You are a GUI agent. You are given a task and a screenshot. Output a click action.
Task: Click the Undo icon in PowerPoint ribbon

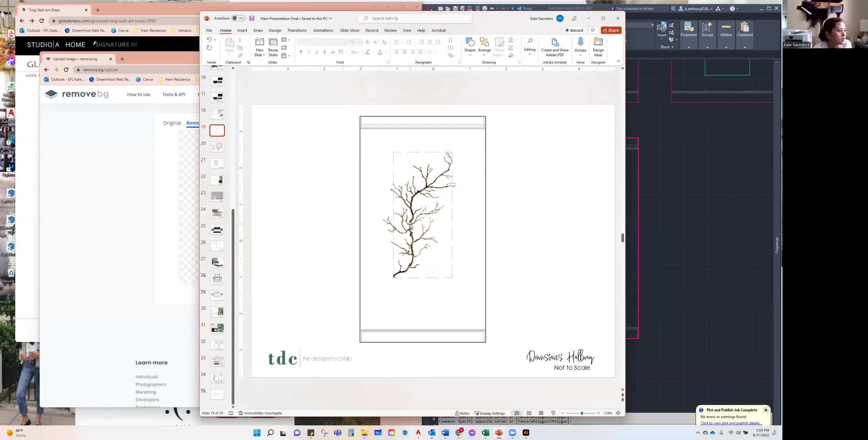coord(209,40)
